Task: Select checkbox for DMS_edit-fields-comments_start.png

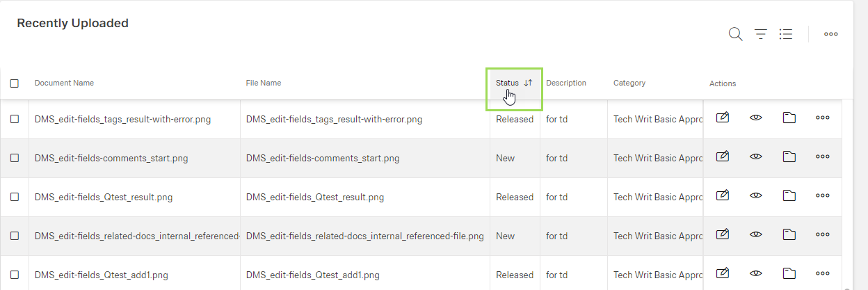Action: (x=15, y=158)
